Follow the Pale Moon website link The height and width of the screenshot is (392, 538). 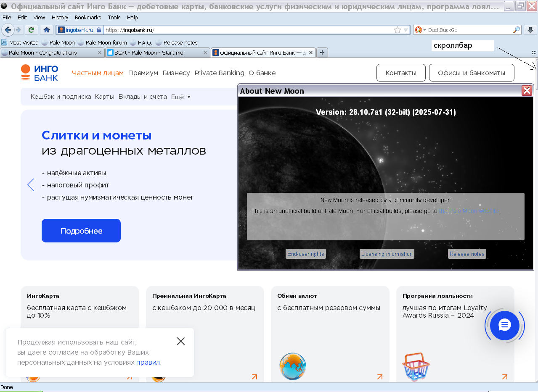[469, 211]
